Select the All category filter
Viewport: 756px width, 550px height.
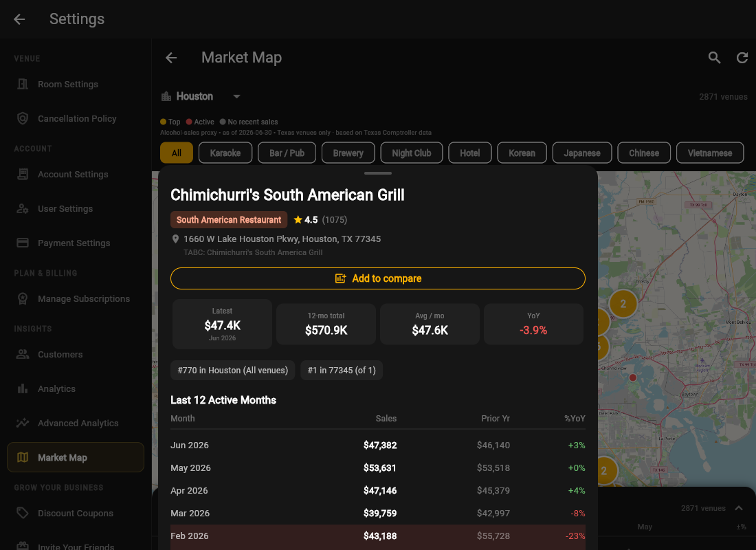(177, 153)
